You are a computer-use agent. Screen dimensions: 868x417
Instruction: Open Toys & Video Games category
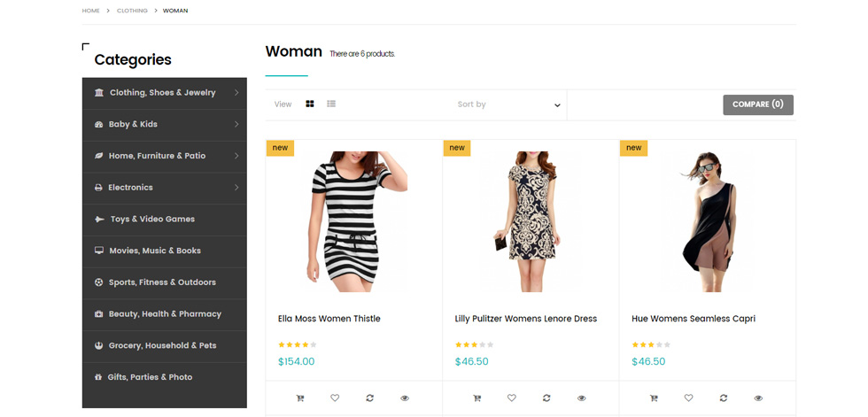pyautogui.click(x=152, y=219)
